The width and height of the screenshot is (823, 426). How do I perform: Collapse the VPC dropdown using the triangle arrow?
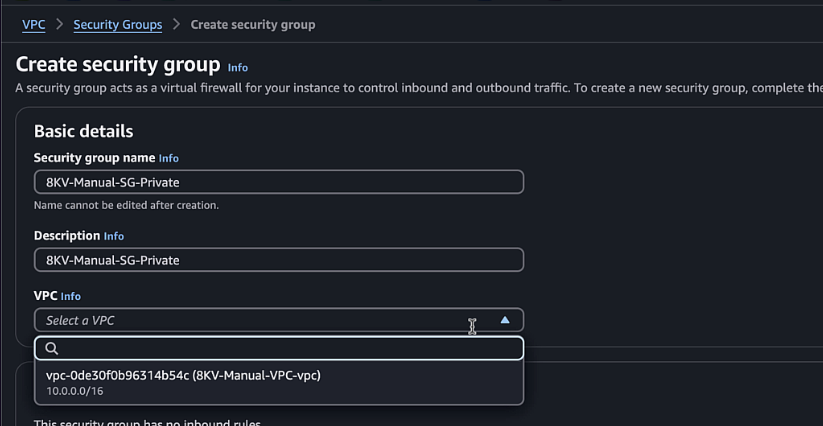click(x=504, y=320)
